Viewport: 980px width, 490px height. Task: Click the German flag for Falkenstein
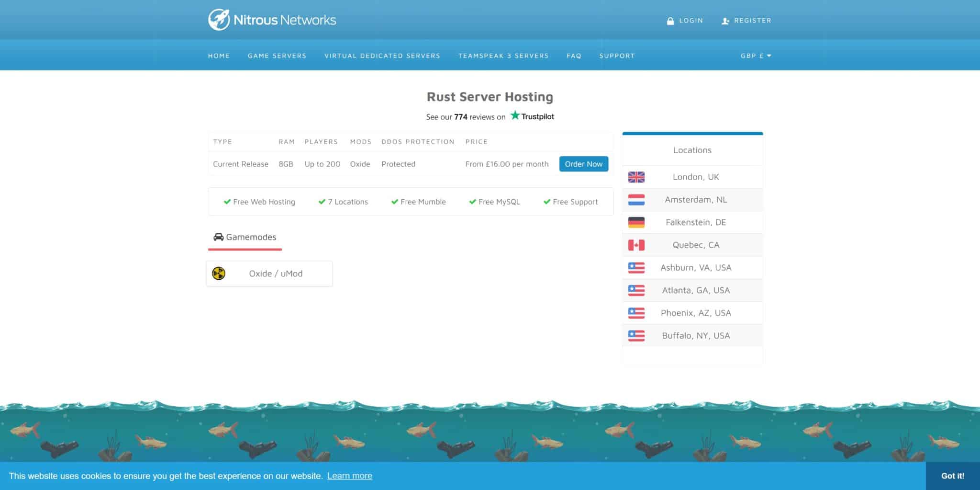pyautogui.click(x=636, y=222)
